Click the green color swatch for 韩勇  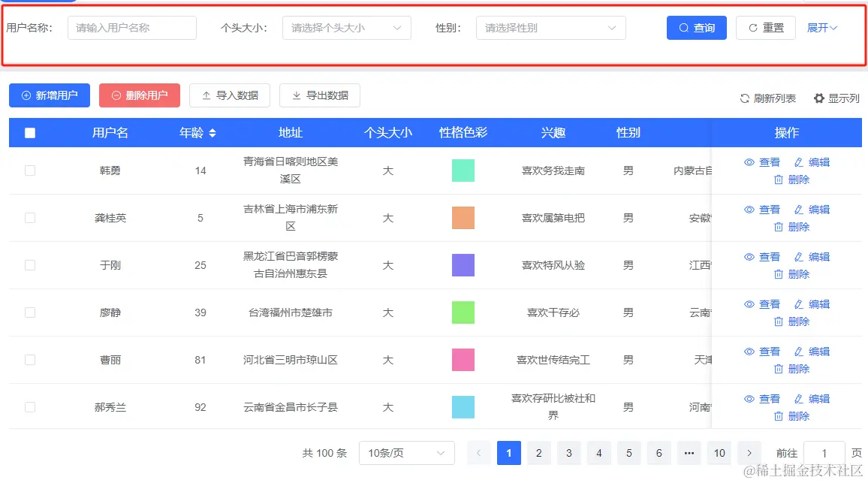(463, 171)
